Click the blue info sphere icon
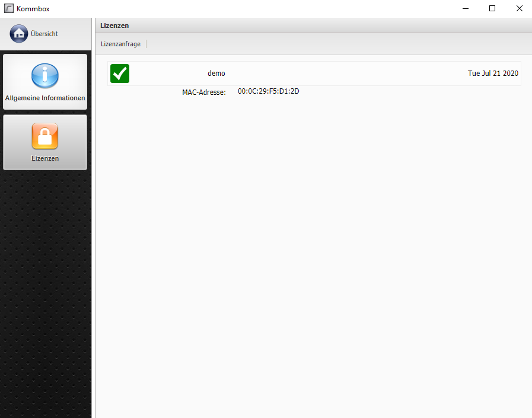The image size is (532, 418). [x=45, y=75]
